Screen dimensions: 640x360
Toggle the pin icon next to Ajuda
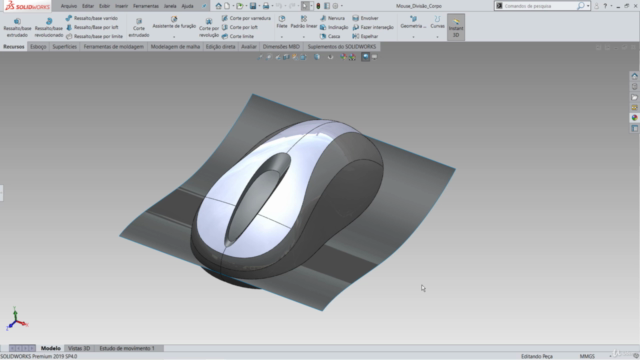click(x=204, y=6)
